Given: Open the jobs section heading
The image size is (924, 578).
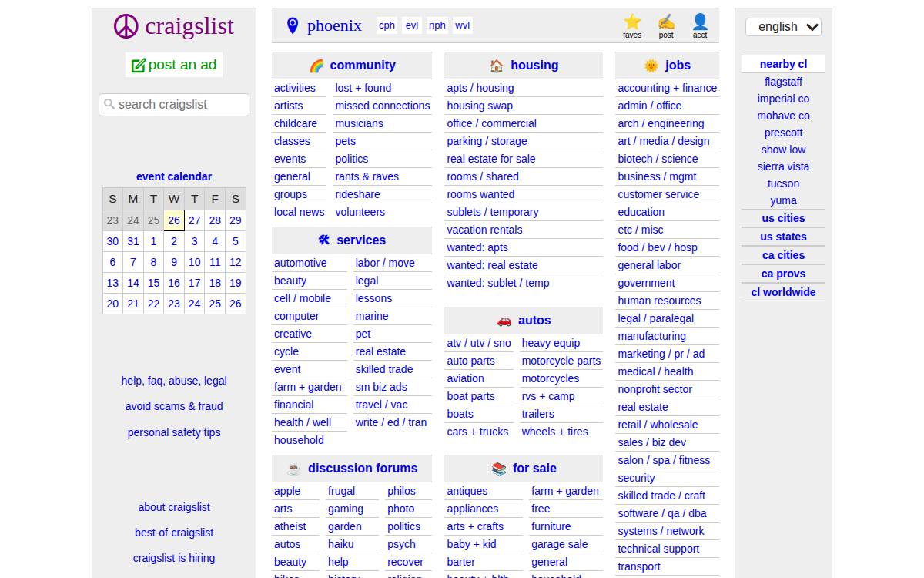Looking at the screenshot, I should (678, 66).
